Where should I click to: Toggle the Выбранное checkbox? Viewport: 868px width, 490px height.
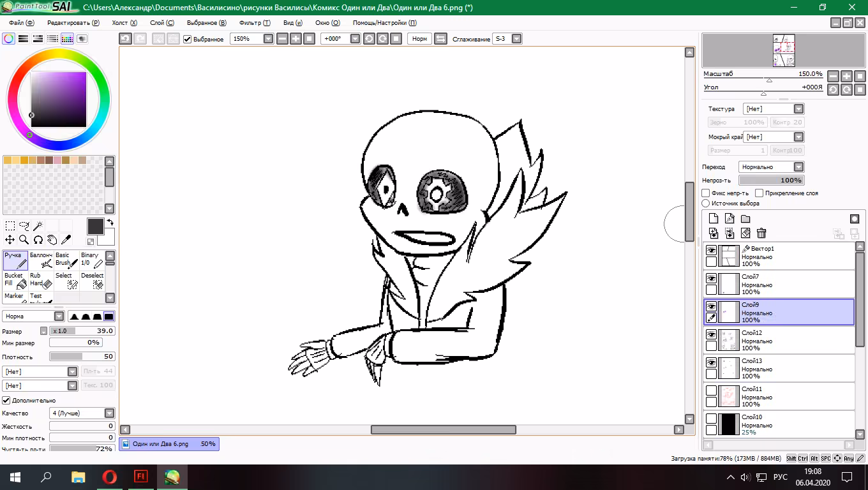[x=188, y=39]
